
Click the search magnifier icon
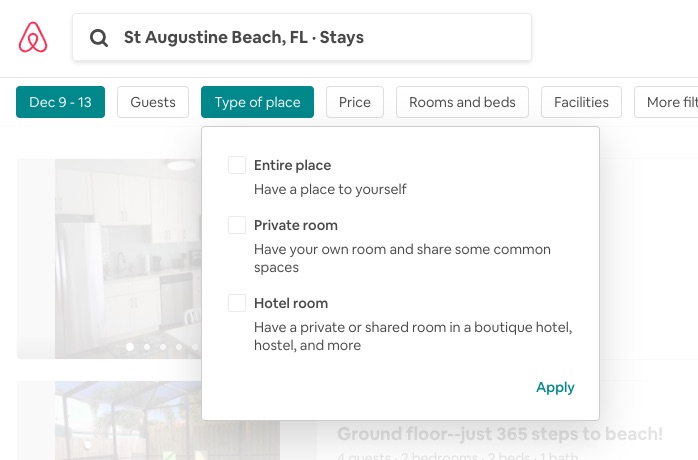[x=98, y=38]
